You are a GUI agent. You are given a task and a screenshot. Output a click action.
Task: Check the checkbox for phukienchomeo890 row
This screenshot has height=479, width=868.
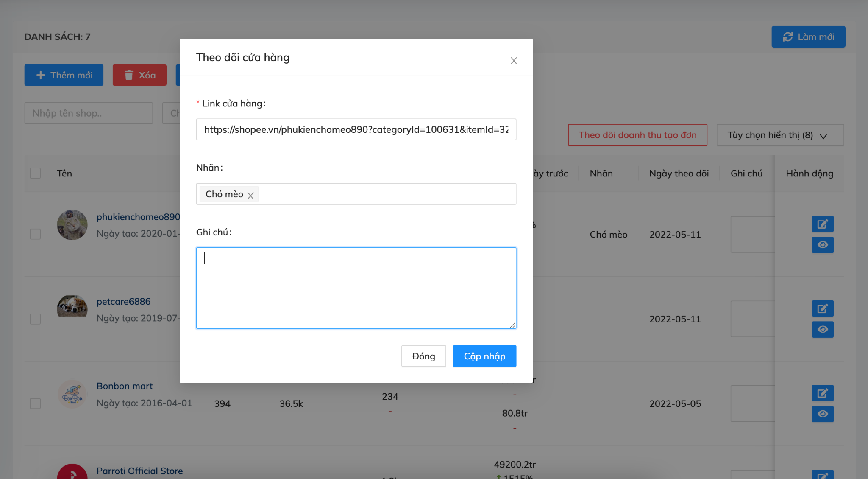tap(35, 234)
